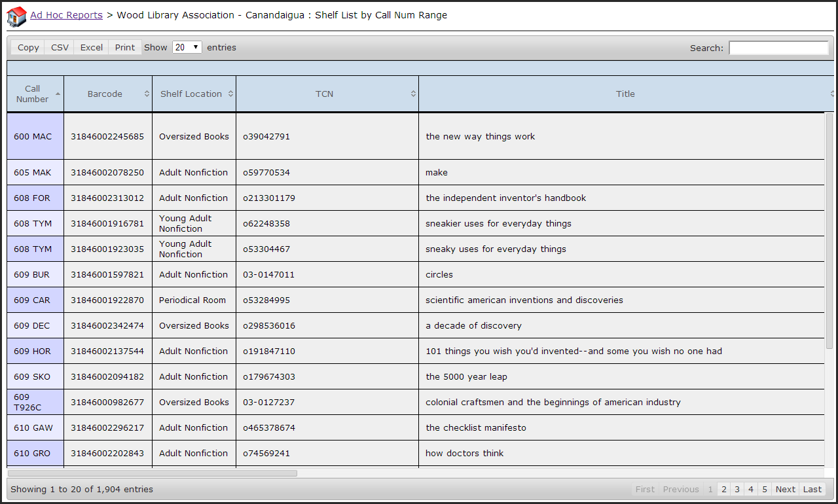Click the Copy button
Image resolution: width=838 pixels, height=504 pixels.
coord(28,47)
